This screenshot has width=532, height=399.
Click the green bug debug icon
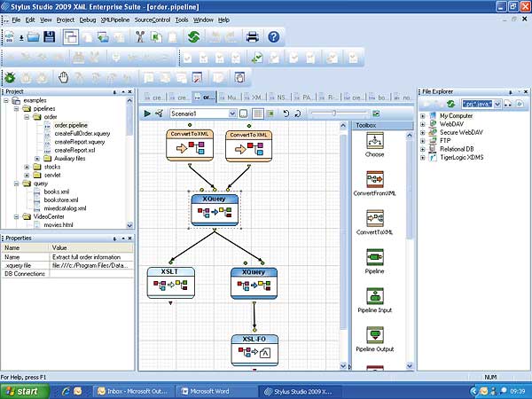point(10,78)
